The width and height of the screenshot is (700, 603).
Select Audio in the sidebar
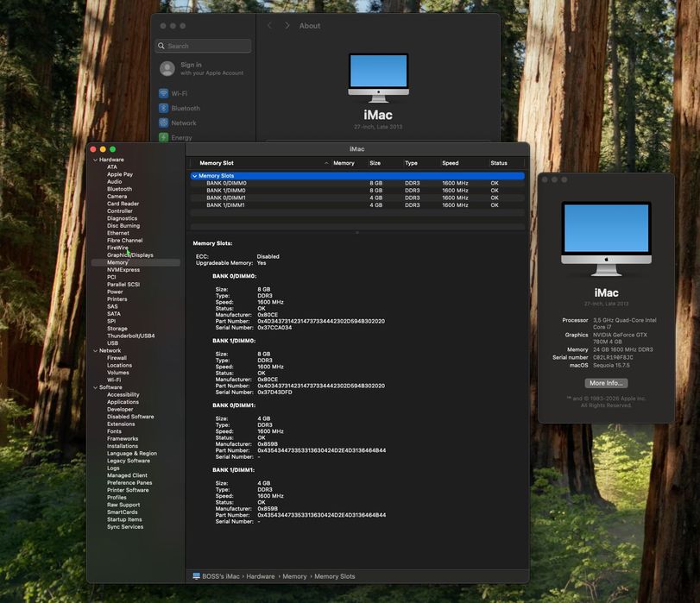114,182
